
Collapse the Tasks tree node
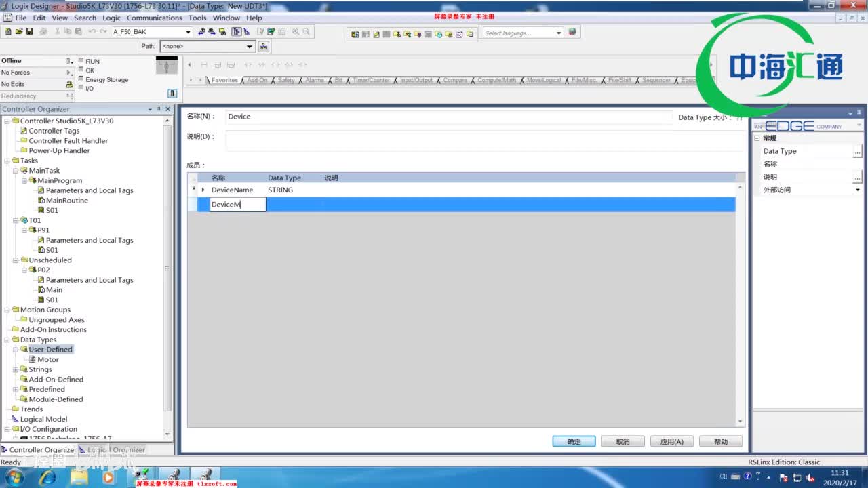point(7,161)
